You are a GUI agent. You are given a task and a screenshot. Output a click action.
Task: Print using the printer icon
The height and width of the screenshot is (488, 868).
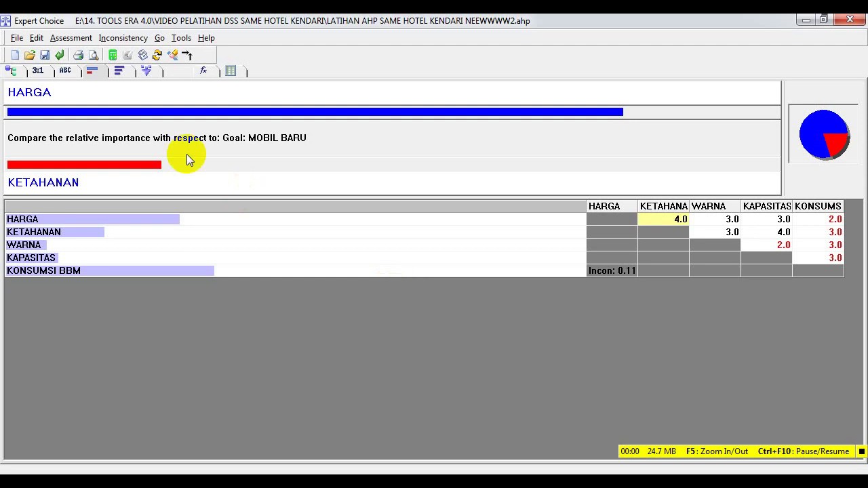tap(78, 55)
